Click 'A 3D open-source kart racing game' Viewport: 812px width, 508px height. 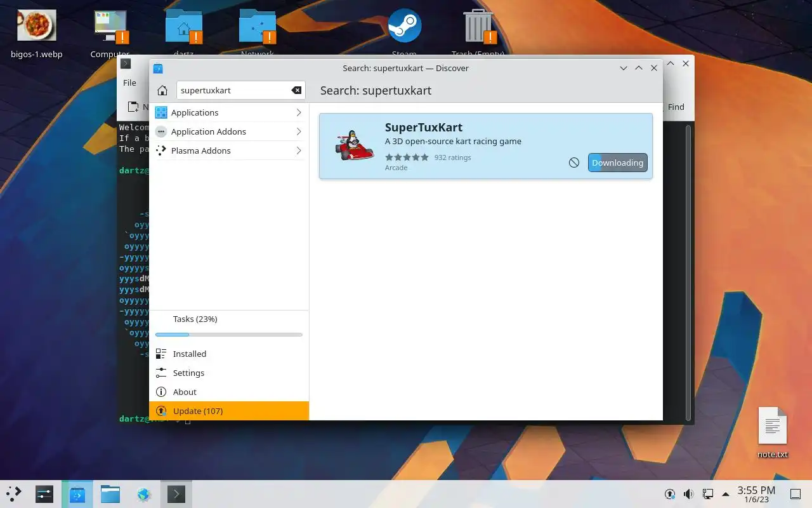point(453,141)
